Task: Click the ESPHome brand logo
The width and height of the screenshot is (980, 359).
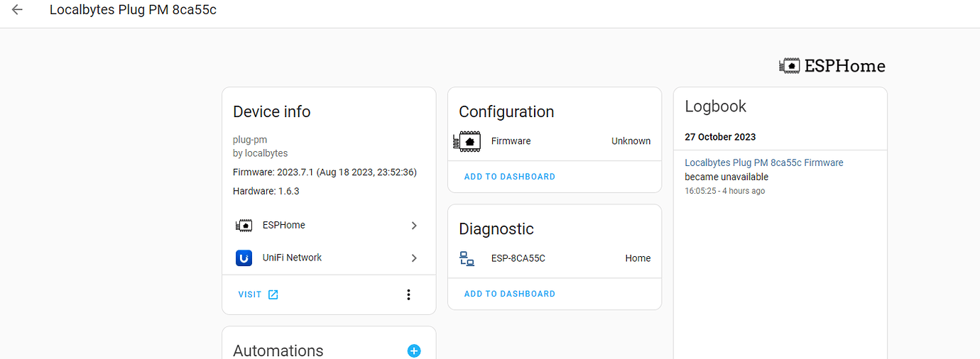Action: pos(832,66)
